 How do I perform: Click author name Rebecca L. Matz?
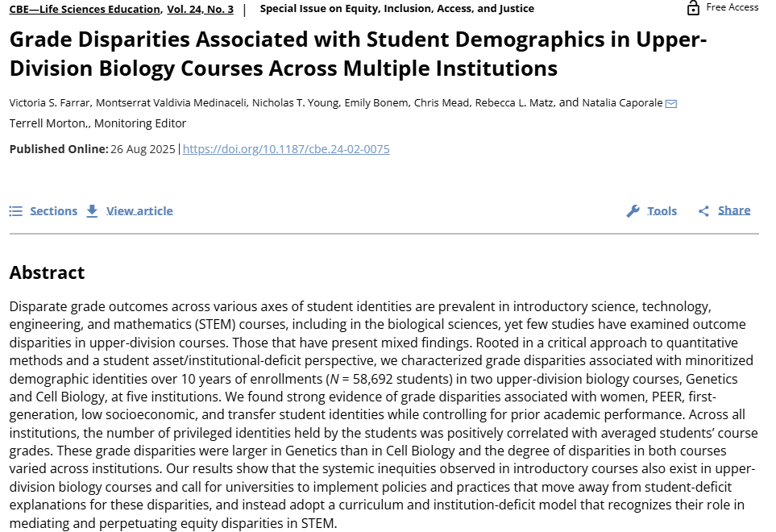(513, 103)
